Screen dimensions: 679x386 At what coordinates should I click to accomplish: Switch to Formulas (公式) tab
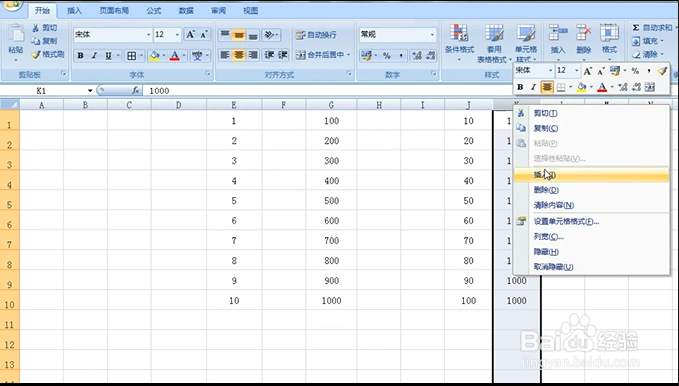(153, 10)
